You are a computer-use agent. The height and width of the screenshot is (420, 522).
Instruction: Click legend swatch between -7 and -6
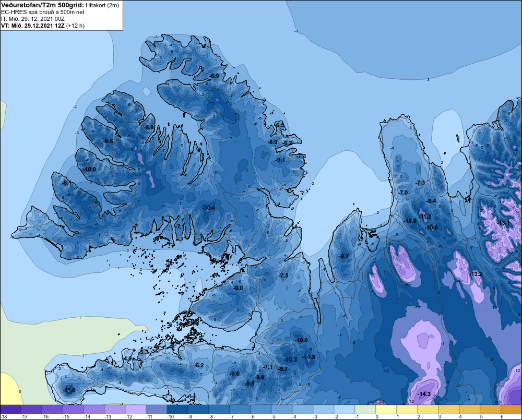240,410
